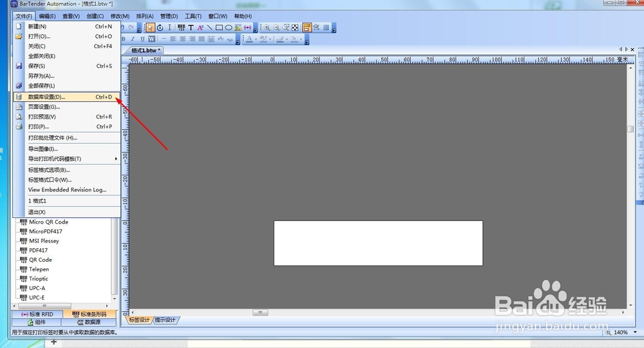Select the Rectangle drawing tool
Screen dimensions: 644x348
219,28
